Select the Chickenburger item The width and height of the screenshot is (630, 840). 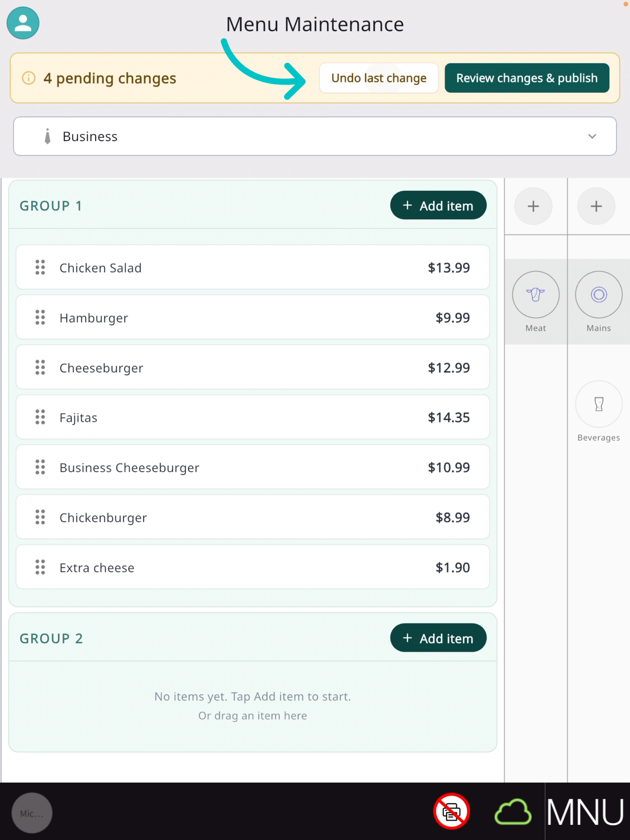pos(253,517)
